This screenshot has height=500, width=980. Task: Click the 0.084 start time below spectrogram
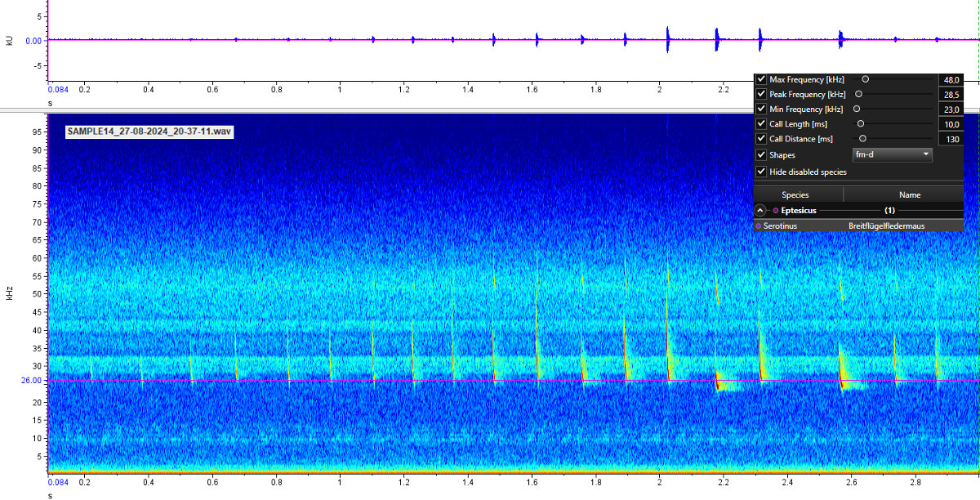(x=58, y=483)
